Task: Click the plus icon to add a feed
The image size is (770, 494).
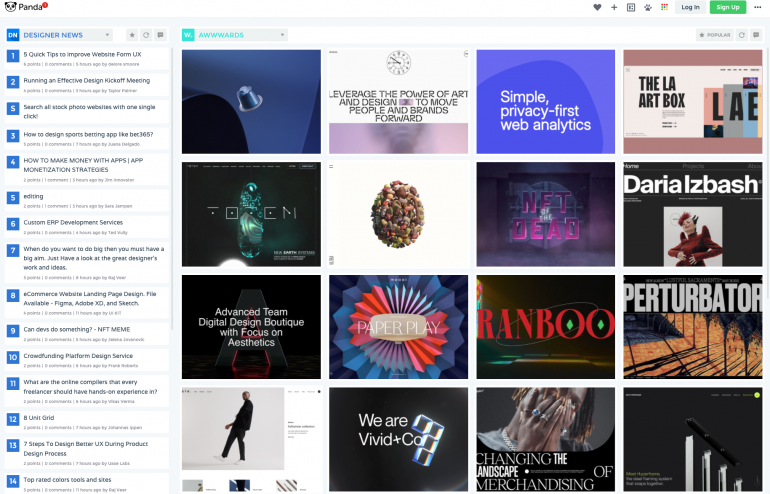Action: coord(615,7)
